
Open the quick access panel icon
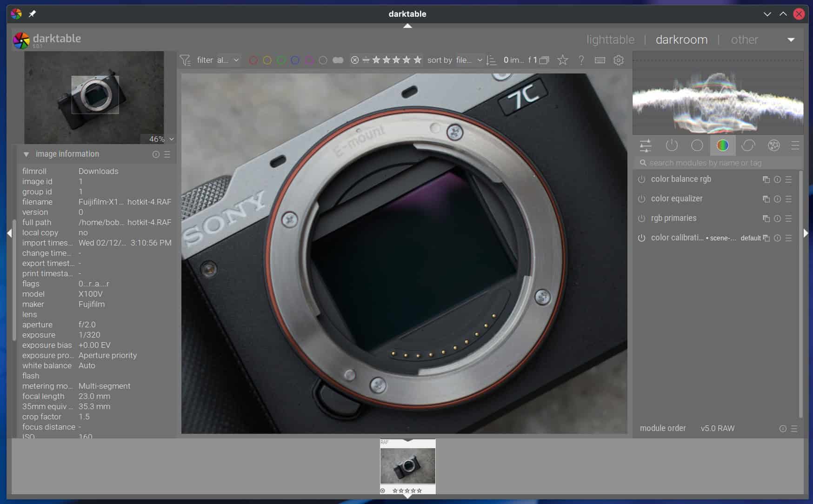[645, 146]
